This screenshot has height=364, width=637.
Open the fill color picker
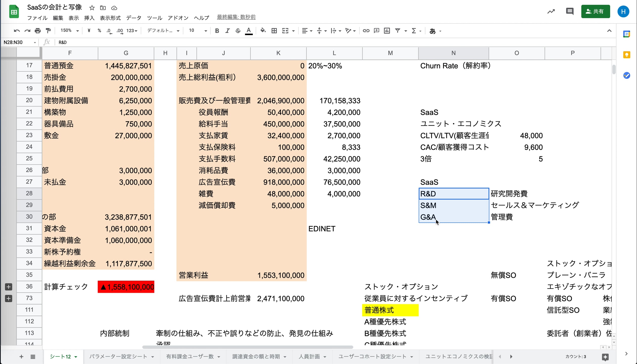263,31
